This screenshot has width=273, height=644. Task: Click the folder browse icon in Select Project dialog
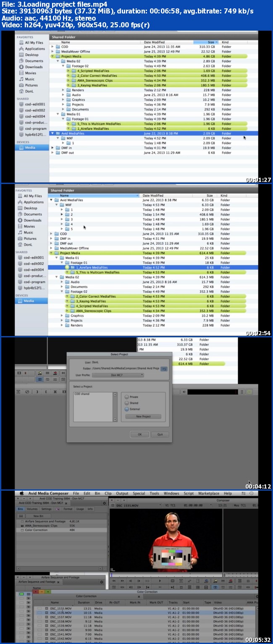pos(164,369)
